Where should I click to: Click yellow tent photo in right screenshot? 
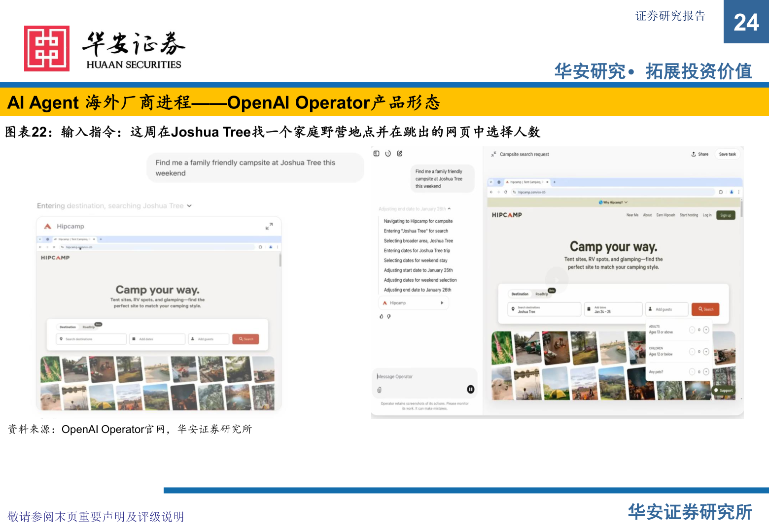point(556,383)
